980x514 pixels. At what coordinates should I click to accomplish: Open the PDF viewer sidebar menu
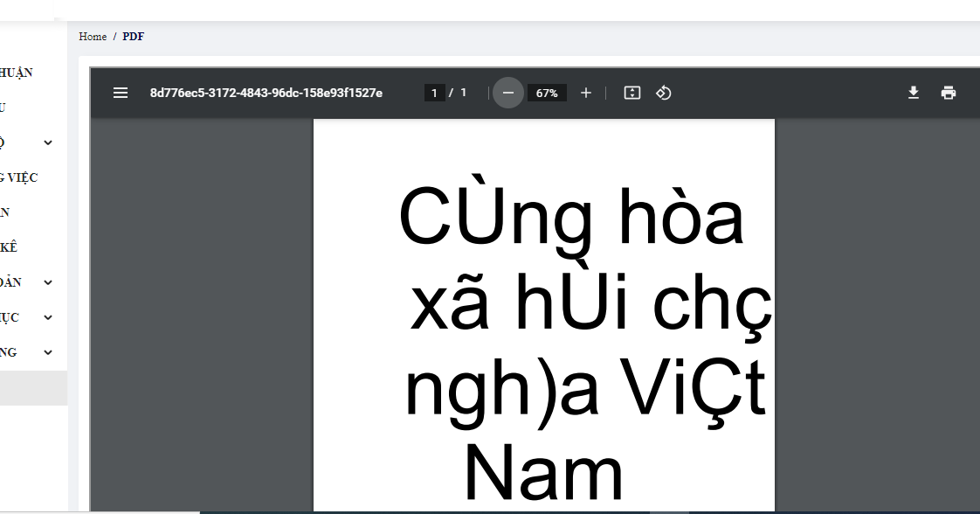[121, 93]
